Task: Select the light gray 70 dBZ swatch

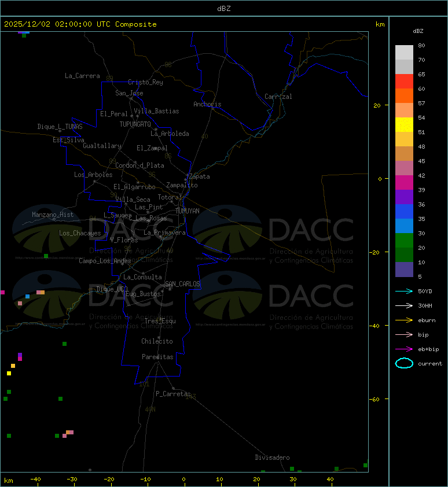Action: [x=404, y=53]
